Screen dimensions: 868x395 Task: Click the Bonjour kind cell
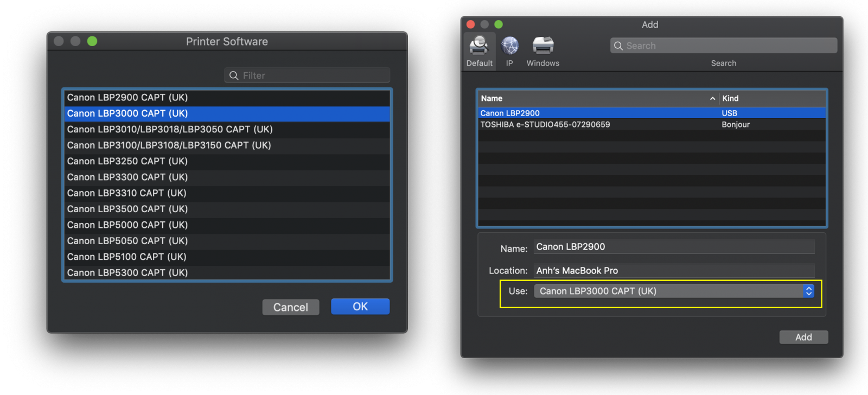(x=736, y=124)
